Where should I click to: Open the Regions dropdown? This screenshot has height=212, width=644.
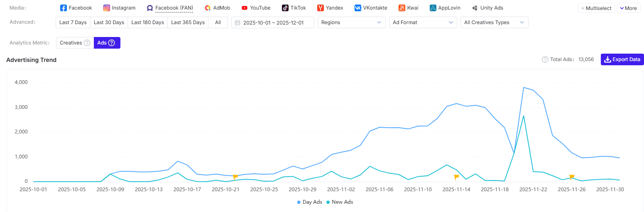tap(351, 22)
